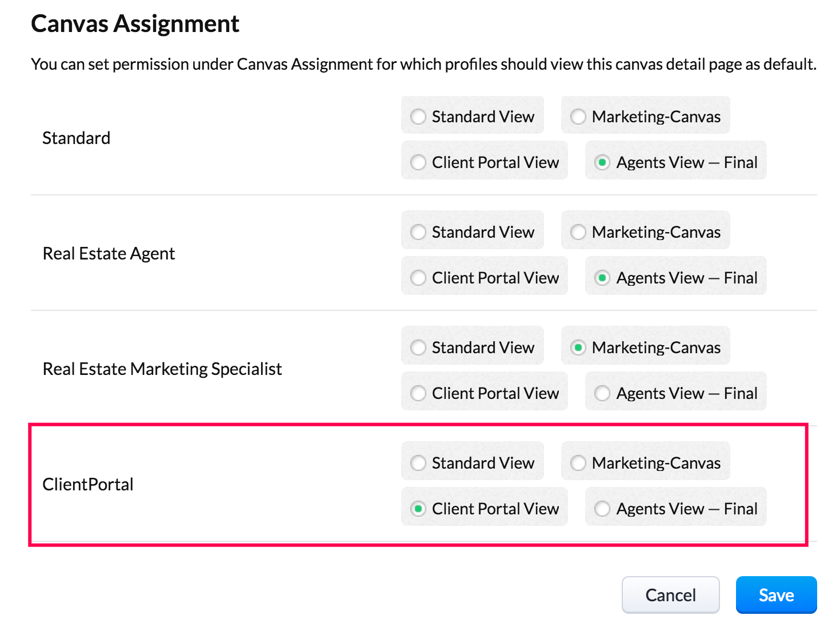This screenshot has height=623, width=840.
Task: Pick Agents View – Final for Real Estate Agent
Action: [x=602, y=278]
